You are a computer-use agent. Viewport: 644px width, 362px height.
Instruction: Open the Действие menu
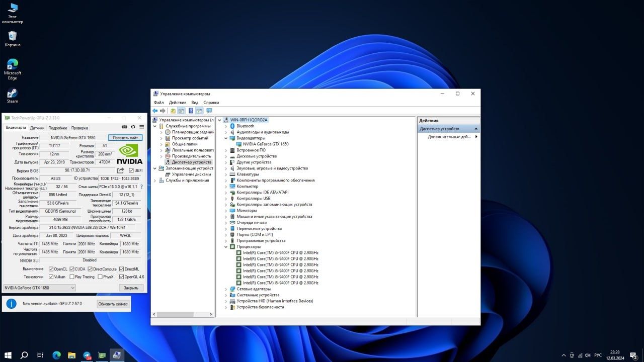(x=178, y=103)
